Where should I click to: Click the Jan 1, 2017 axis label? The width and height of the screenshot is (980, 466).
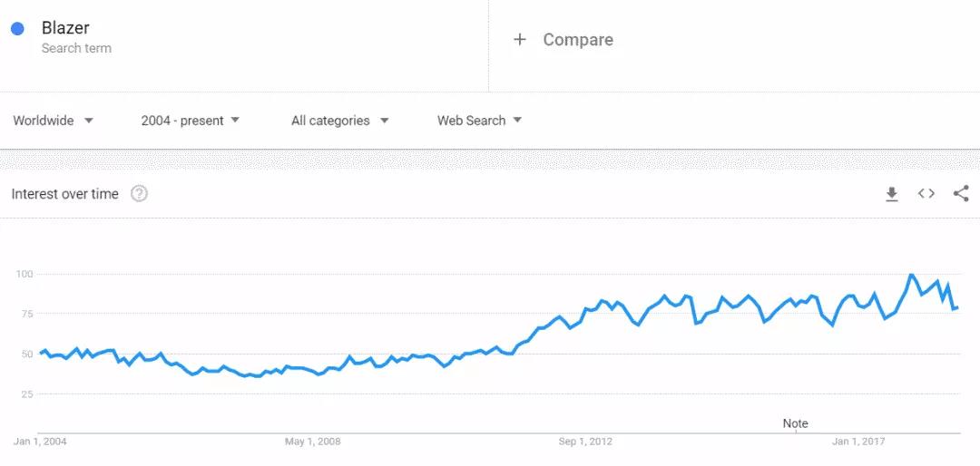point(858,442)
